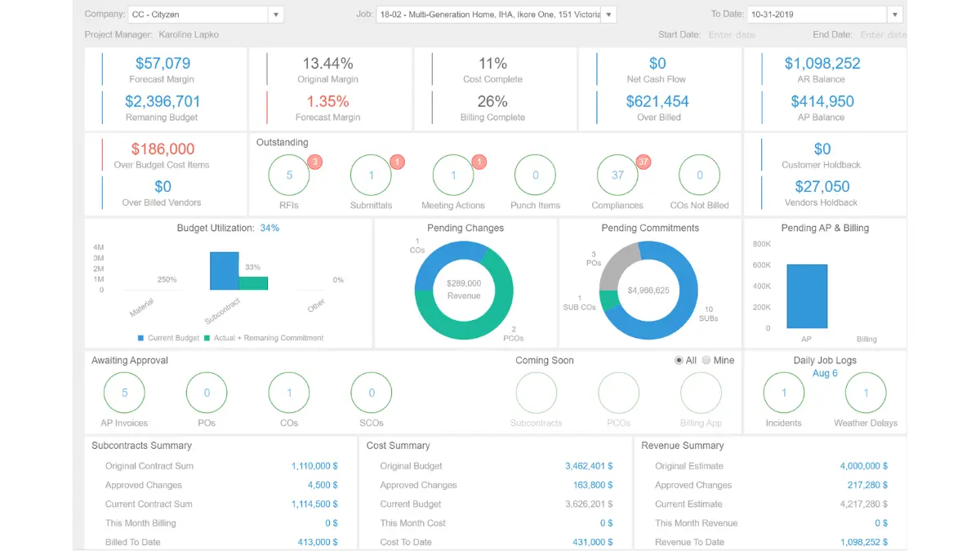Expand the Company dropdown arrow
This screenshot has width=980, height=551.
275,15
